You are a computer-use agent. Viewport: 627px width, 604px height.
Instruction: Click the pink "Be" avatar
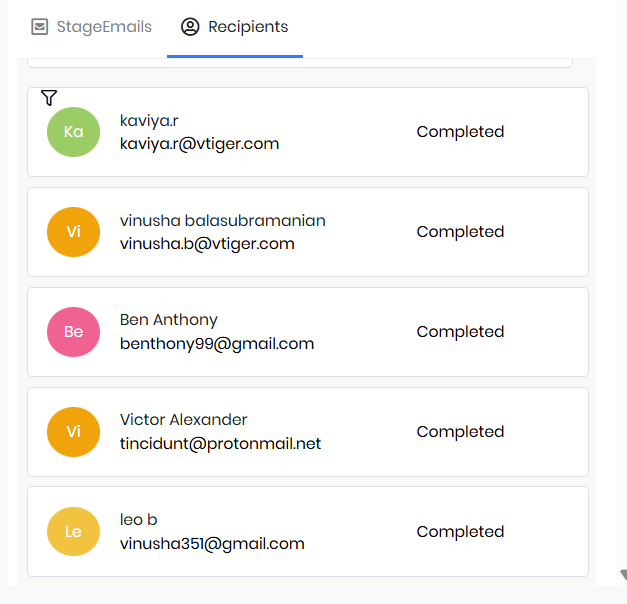73,332
